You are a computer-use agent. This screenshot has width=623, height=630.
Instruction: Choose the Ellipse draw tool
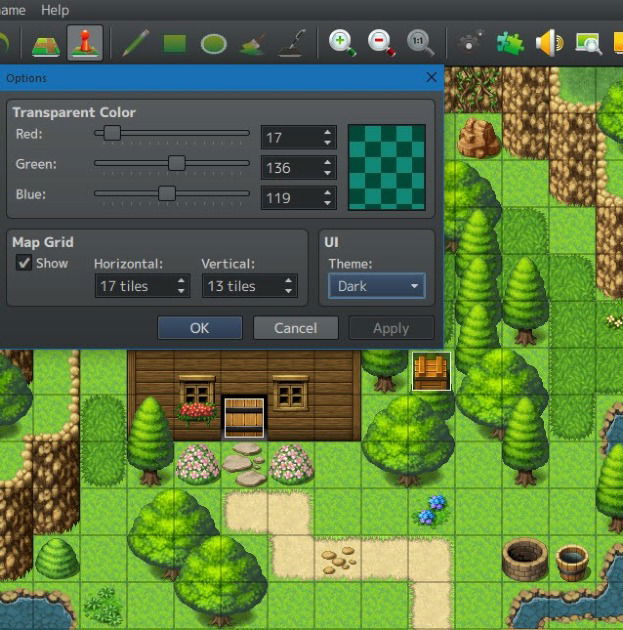click(x=213, y=43)
